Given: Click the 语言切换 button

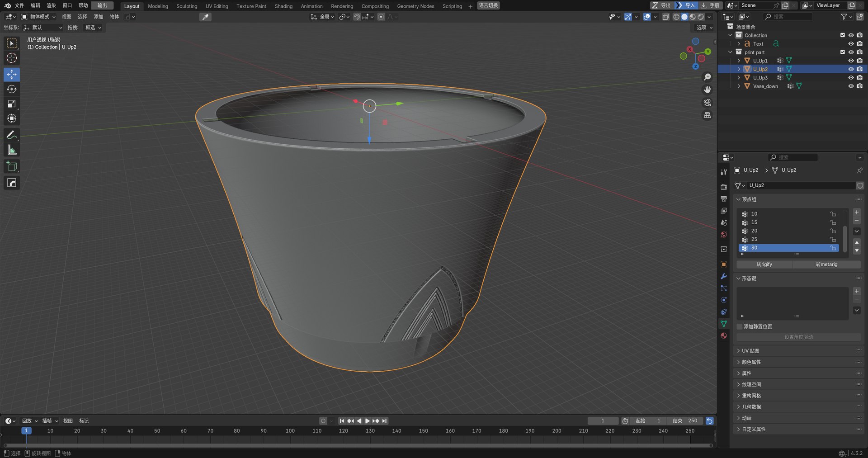Looking at the screenshot, I should pyautogui.click(x=488, y=5).
